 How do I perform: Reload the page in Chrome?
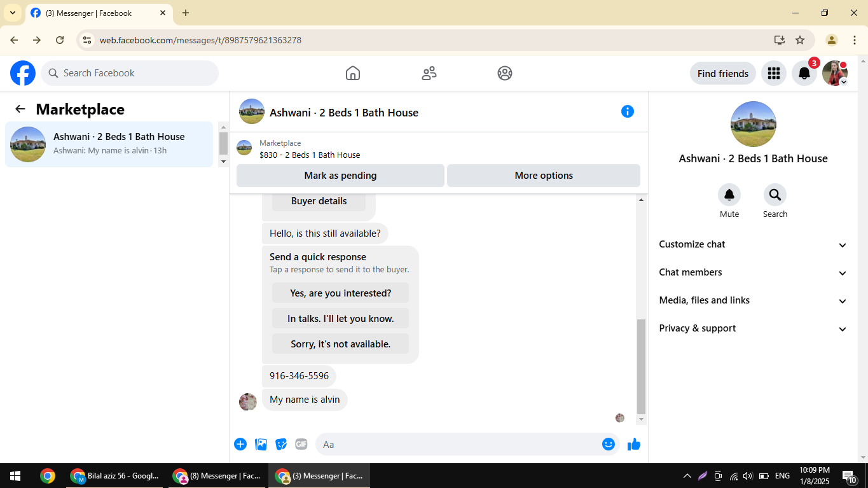click(60, 40)
